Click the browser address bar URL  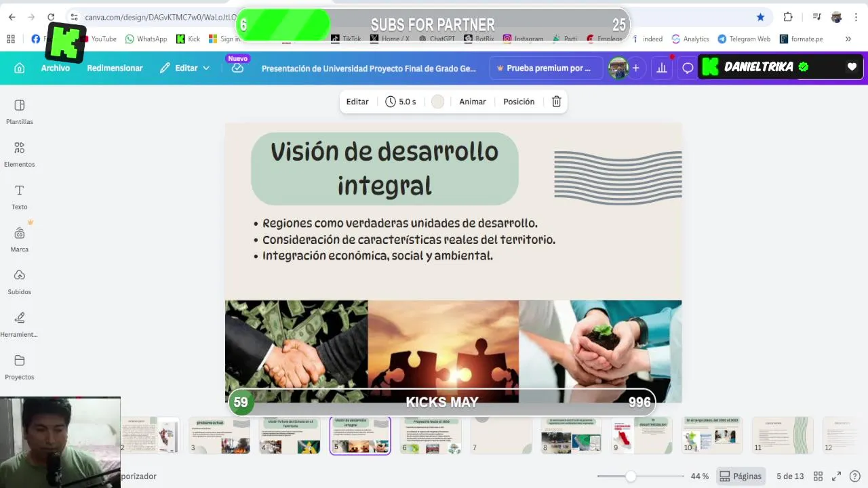coord(160,17)
